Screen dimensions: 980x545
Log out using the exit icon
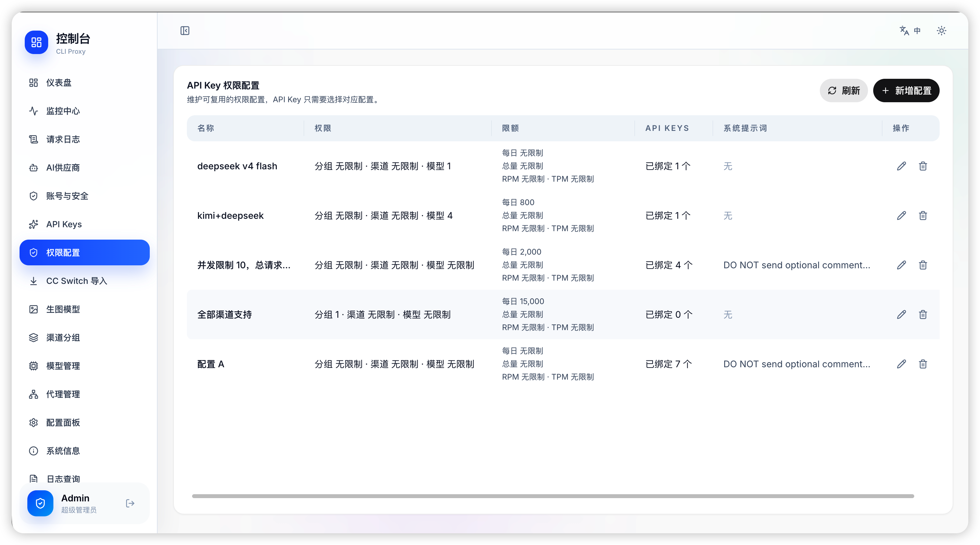(x=130, y=504)
